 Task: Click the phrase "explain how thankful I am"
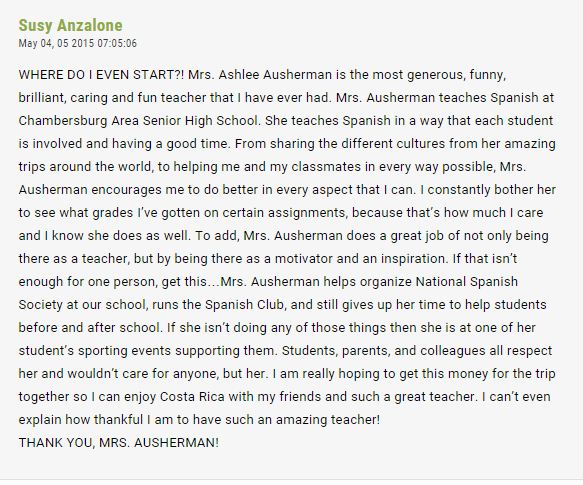[96, 420]
